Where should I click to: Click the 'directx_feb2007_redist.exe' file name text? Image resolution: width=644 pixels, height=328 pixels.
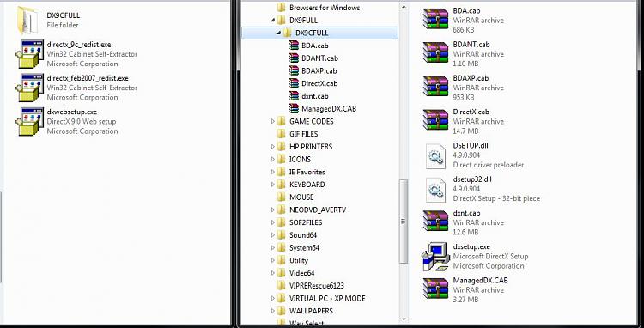88,78
